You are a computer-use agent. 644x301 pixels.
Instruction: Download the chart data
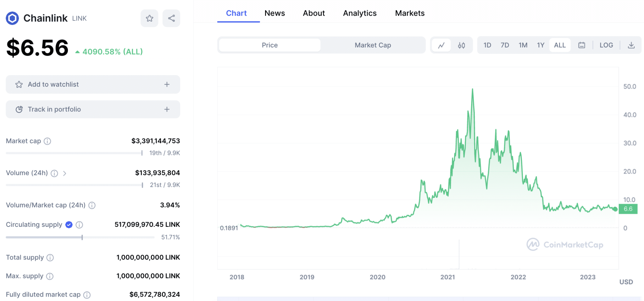click(631, 45)
